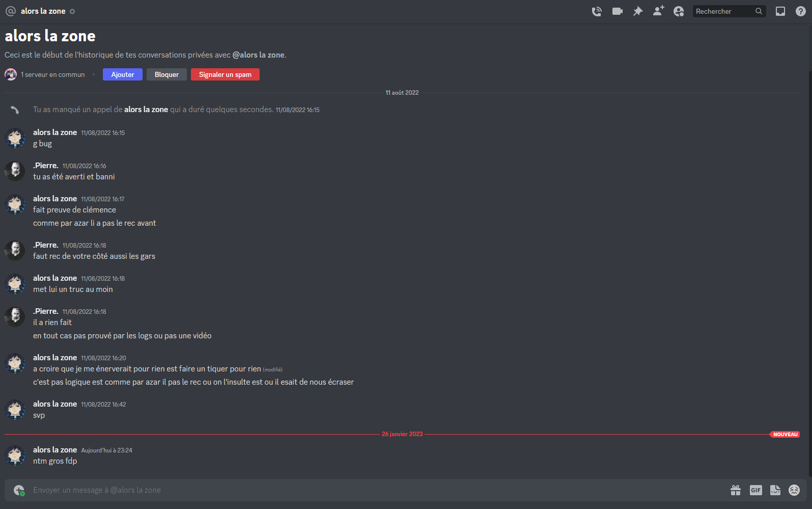This screenshot has height=509, width=812.
Task: Add friends to this DM
Action: point(658,11)
